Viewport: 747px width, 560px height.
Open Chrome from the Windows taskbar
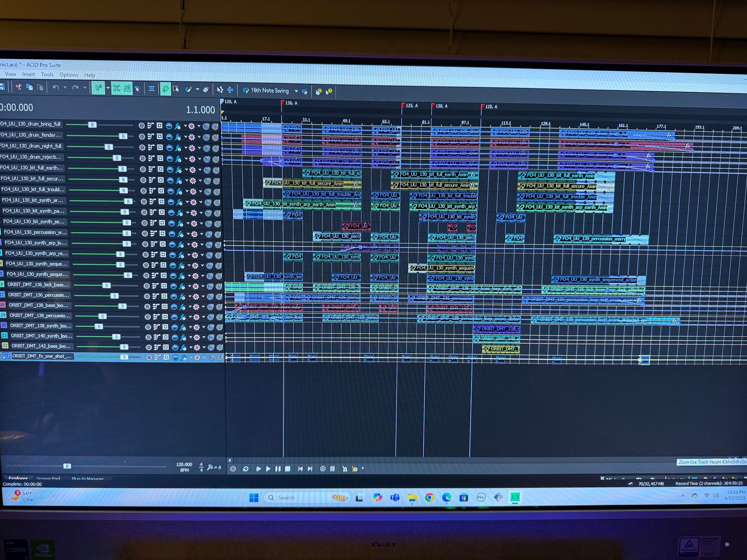[430, 497]
